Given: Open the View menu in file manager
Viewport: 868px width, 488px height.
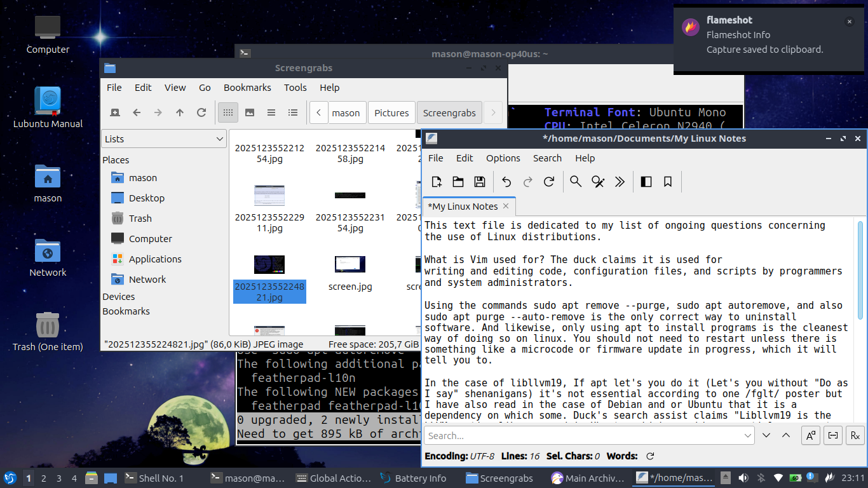Looking at the screenshot, I should 175,88.
